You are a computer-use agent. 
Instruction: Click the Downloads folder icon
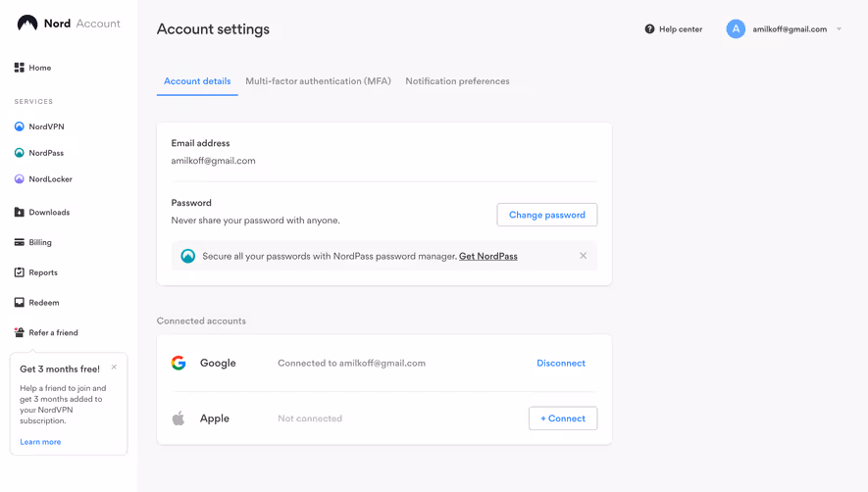click(20, 212)
